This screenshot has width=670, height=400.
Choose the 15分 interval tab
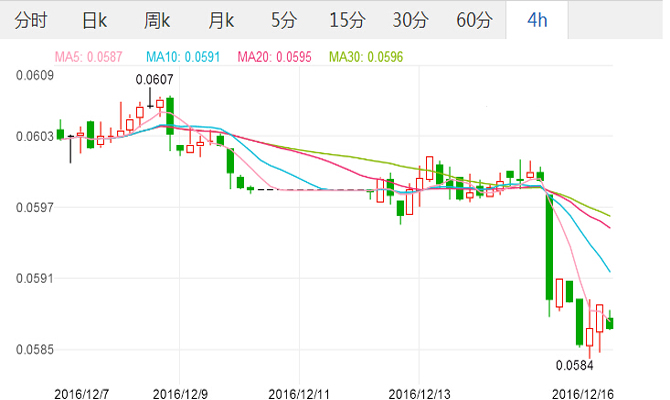point(347,20)
